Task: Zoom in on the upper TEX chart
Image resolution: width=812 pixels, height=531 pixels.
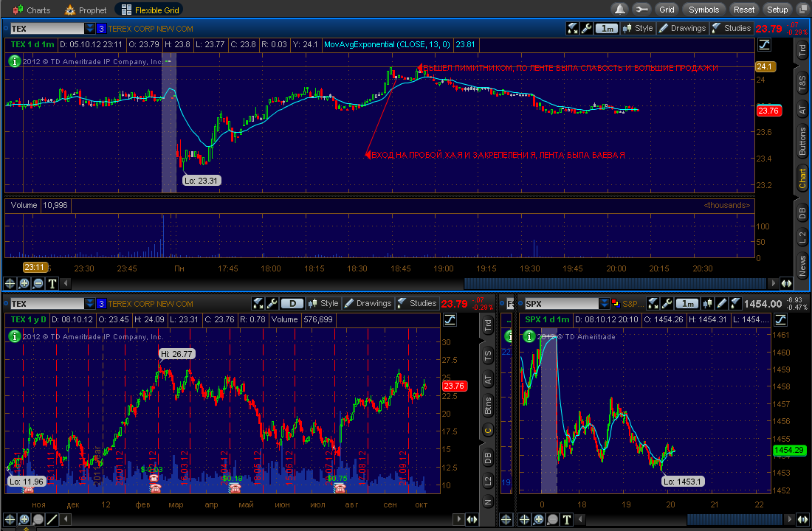Action: (24, 283)
